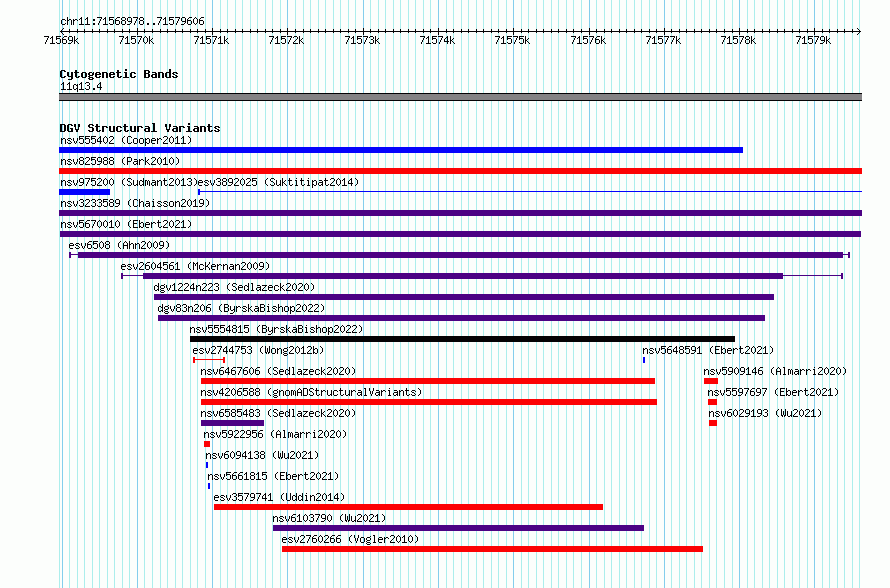
Task: Open the nsv6094138 (Wu2021) label
Action: tap(262, 455)
